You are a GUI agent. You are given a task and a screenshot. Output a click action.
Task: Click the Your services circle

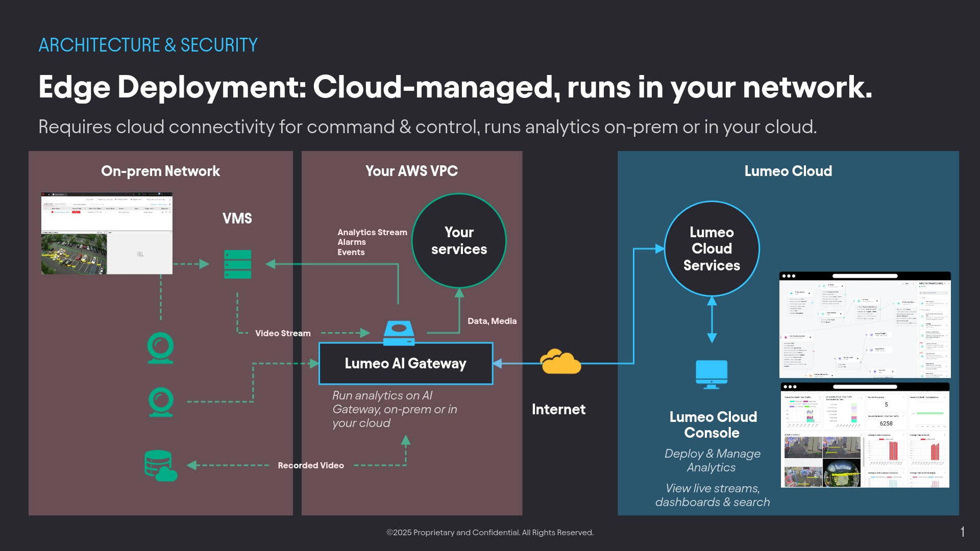[x=459, y=241]
